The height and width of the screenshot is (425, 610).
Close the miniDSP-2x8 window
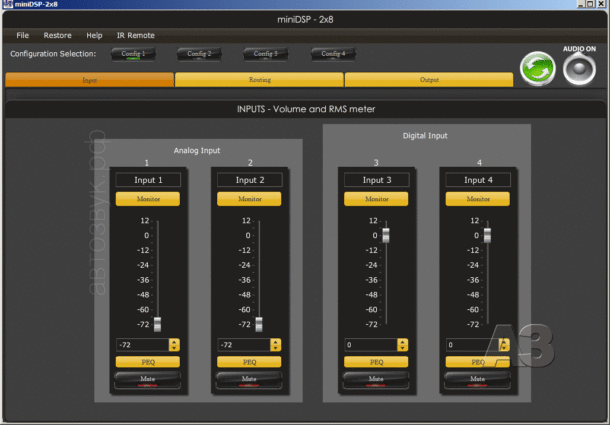coord(601,4)
